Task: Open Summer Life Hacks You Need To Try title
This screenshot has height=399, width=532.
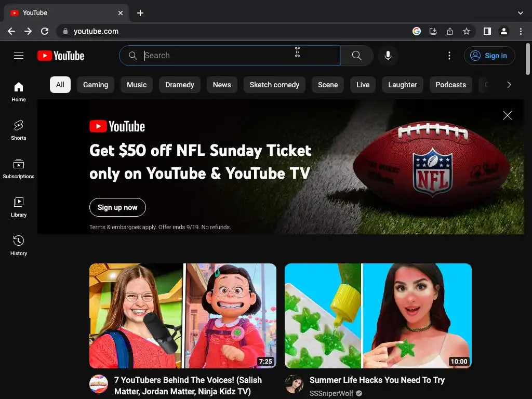Action: (x=377, y=380)
